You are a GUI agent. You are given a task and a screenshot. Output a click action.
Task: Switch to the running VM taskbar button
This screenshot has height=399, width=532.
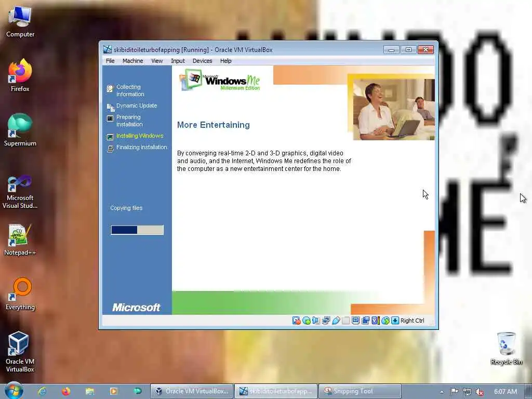tap(276, 391)
